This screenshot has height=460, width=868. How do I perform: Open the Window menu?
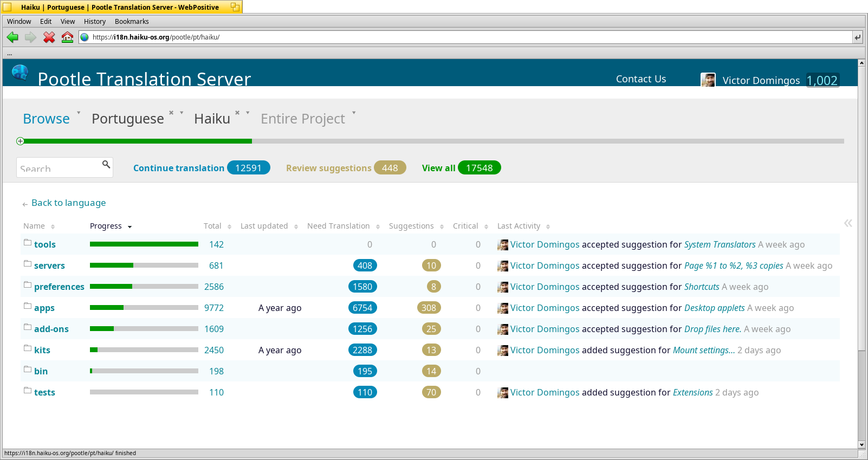coord(19,22)
